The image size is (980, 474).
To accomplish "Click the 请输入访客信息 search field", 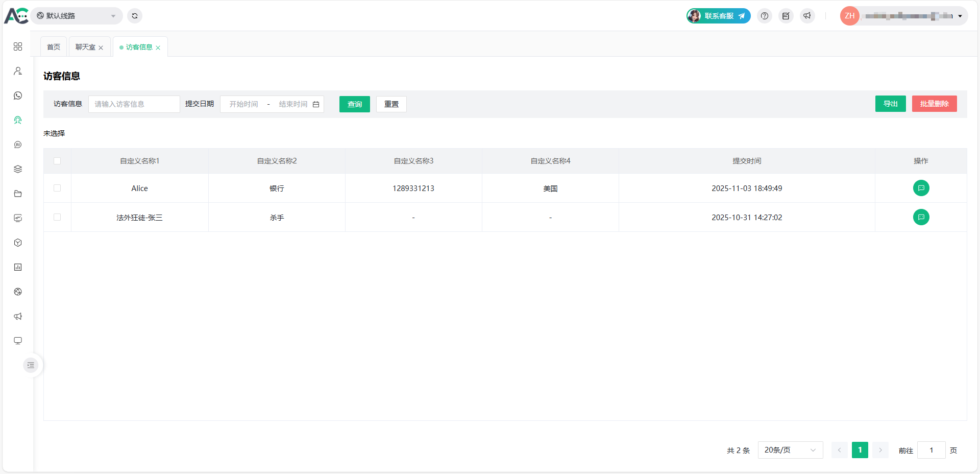I will tap(134, 104).
